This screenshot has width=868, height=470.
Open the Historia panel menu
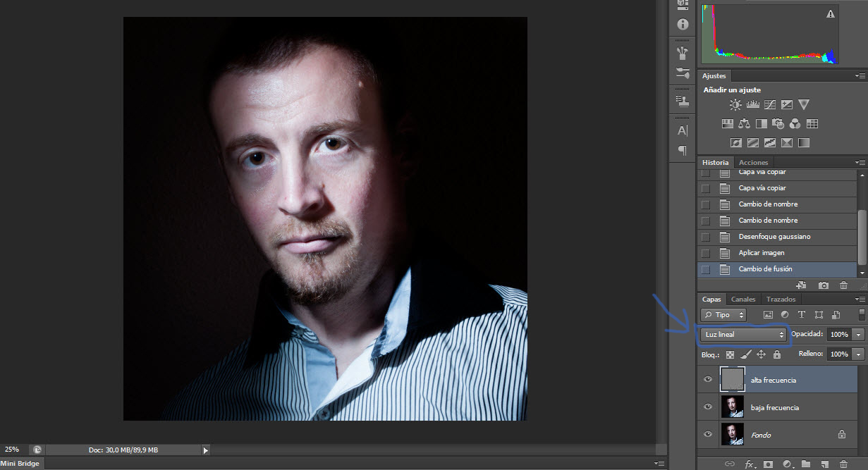coord(860,163)
